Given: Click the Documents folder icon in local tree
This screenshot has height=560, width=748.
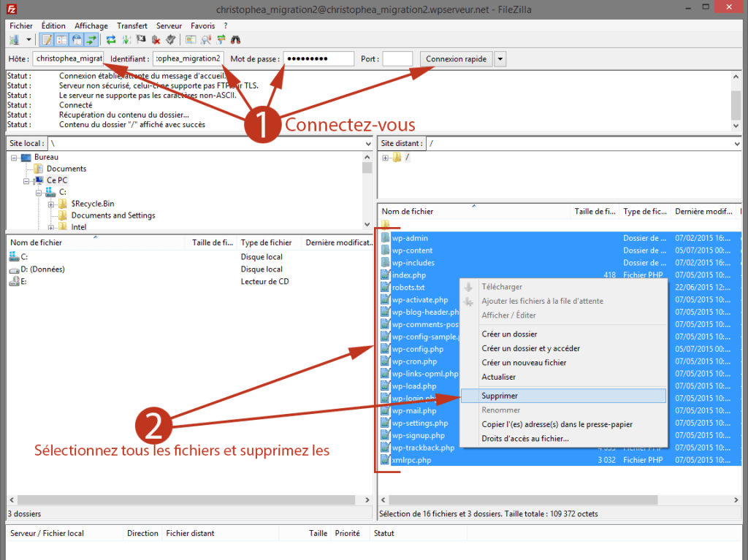Looking at the screenshot, I should click(x=38, y=169).
